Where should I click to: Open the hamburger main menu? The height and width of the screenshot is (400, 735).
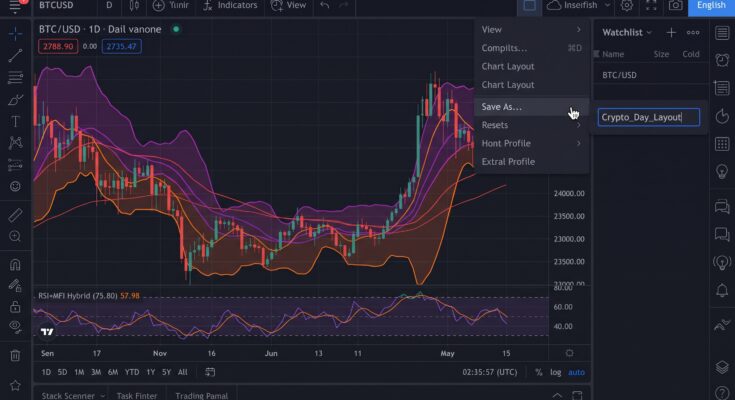coord(15,6)
